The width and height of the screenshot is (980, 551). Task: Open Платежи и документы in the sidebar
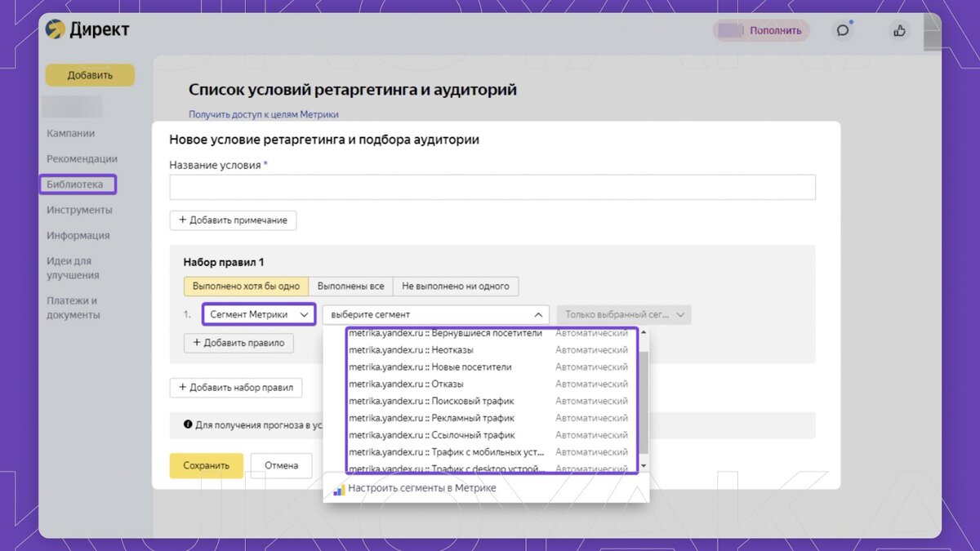tap(73, 308)
